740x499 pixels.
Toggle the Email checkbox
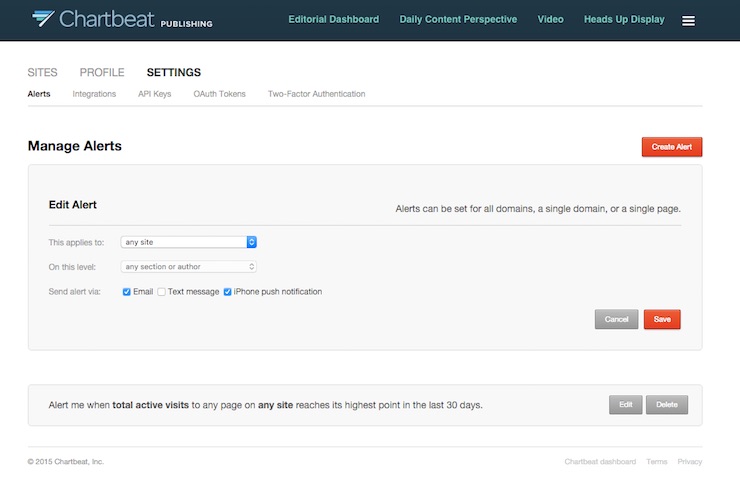tap(126, 292)
